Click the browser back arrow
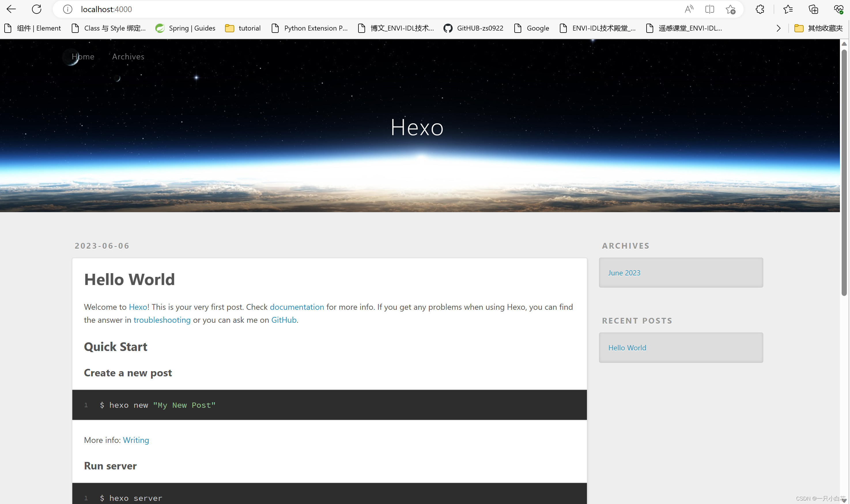The height and width of the screenshot is (504, 850). click(x=11, y=9)
